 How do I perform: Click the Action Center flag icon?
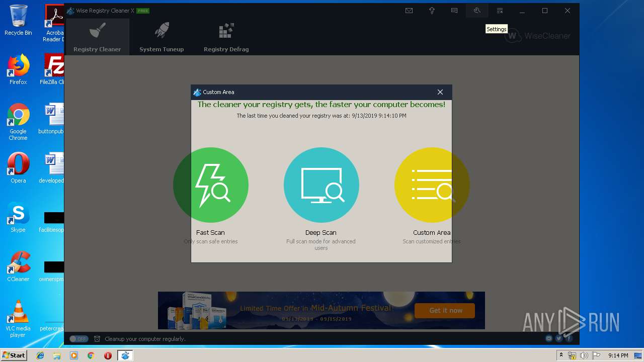[597, 355]
